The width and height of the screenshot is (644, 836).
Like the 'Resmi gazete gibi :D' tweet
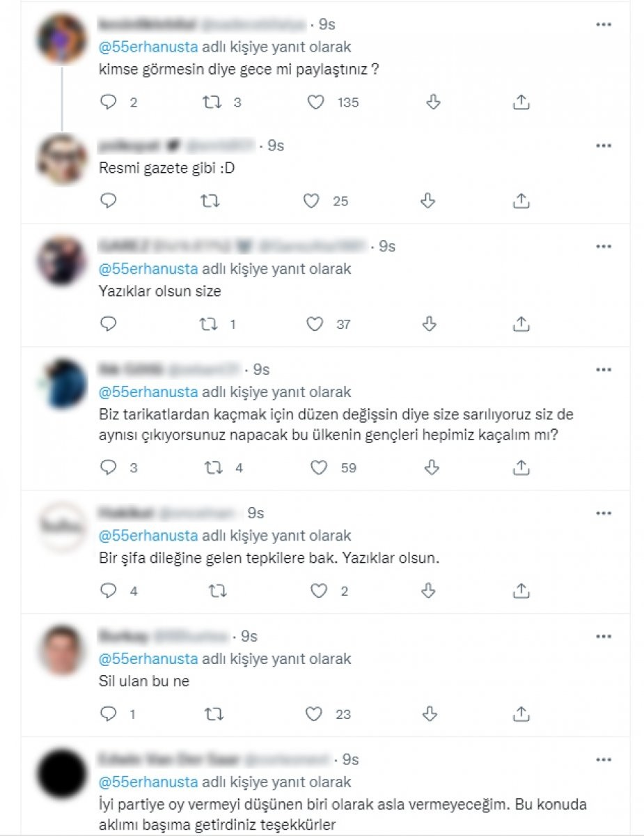(311, 201)
